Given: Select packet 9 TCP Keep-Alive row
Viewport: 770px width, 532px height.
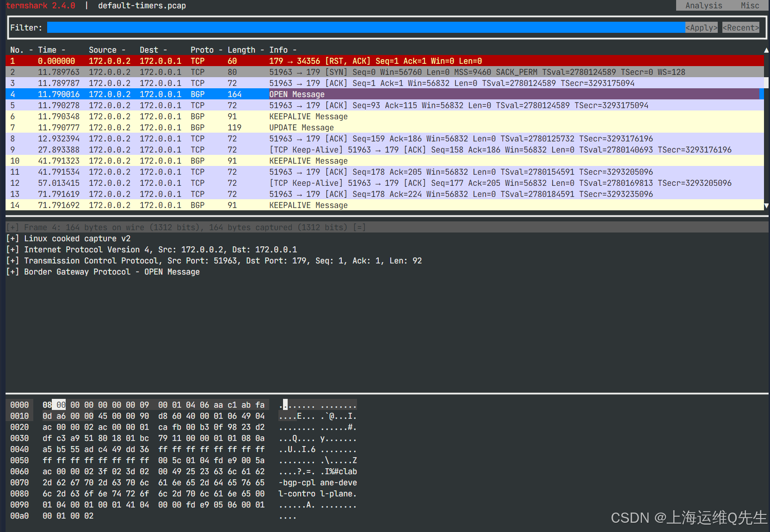Looking at the screenshot, I should pyautogui.click(x=385, y=150).
